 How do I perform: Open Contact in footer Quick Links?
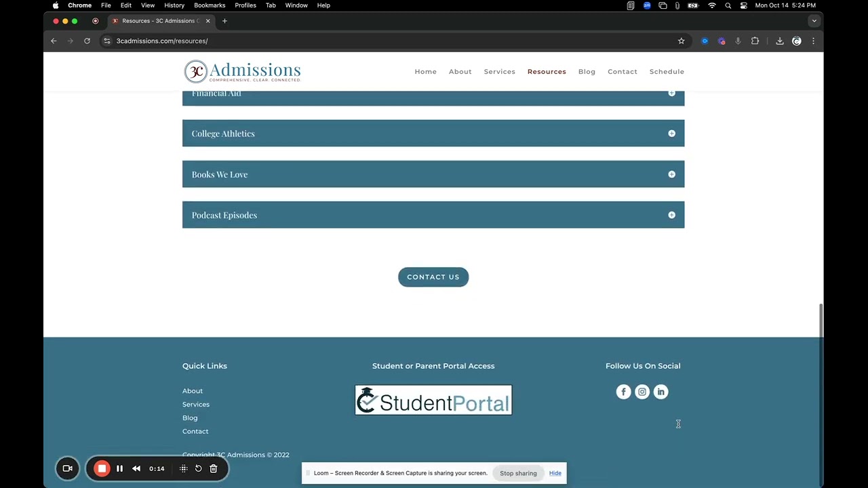[x=195, y=432]
